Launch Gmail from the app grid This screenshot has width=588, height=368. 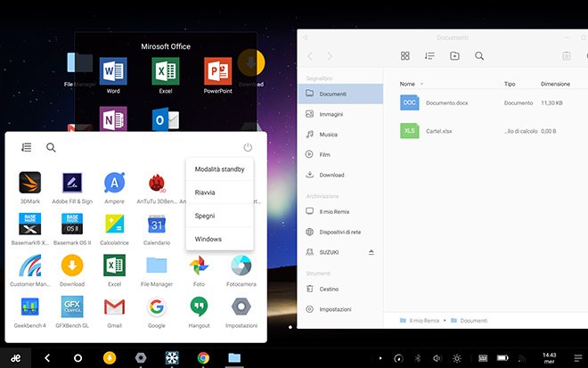pyautogui.click(x=114, y=307)
